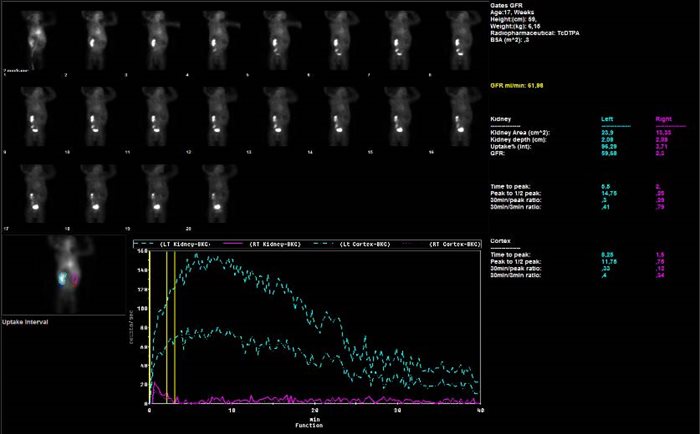The image size is (700, 434).
Task: Click the 40 tick on the time axis
Action: pos(480,410)
